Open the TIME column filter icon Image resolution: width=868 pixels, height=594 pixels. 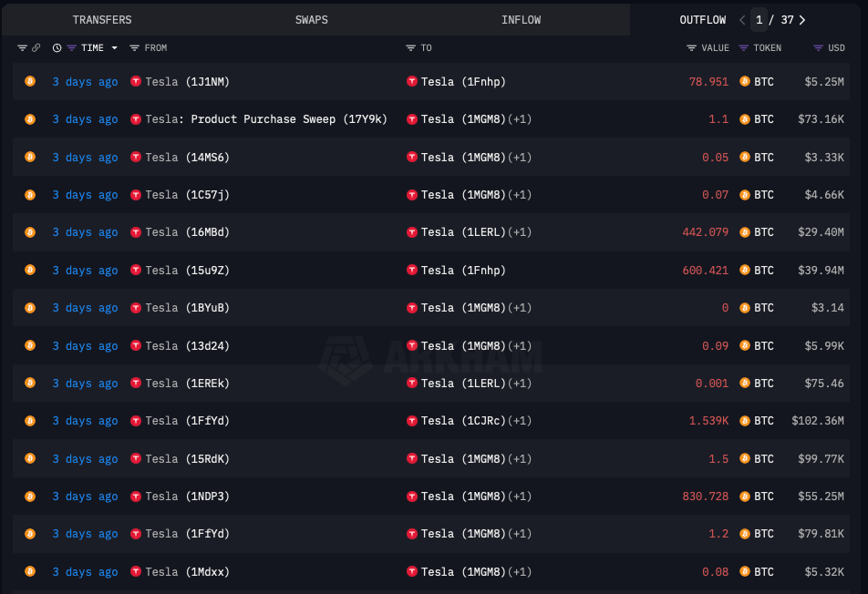tap(71, 48)
